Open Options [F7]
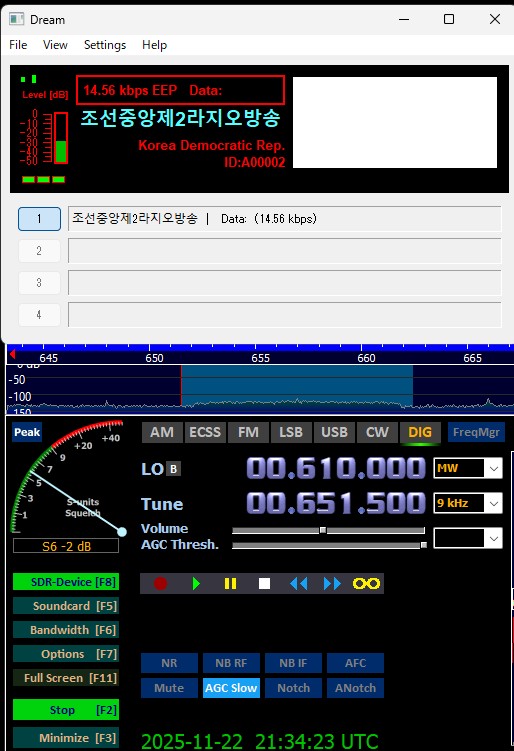Screen dimensions: 514x751 [66, 654]
